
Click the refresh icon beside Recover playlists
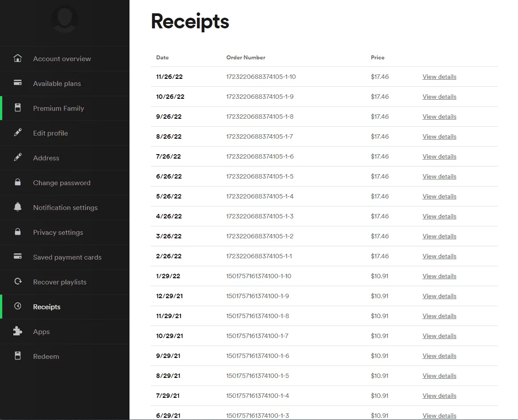(x=17, y=281)
